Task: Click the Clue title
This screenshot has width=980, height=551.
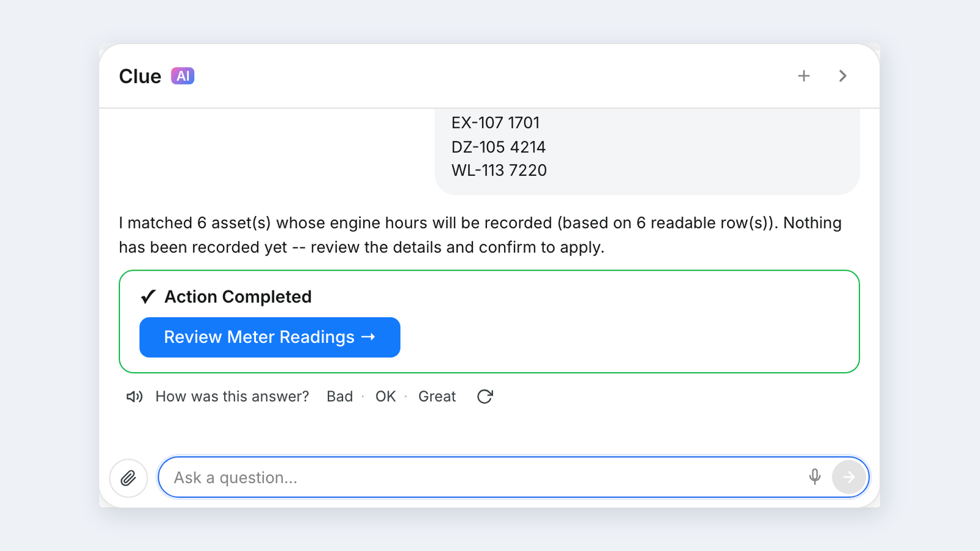Action: click(140, 77)
